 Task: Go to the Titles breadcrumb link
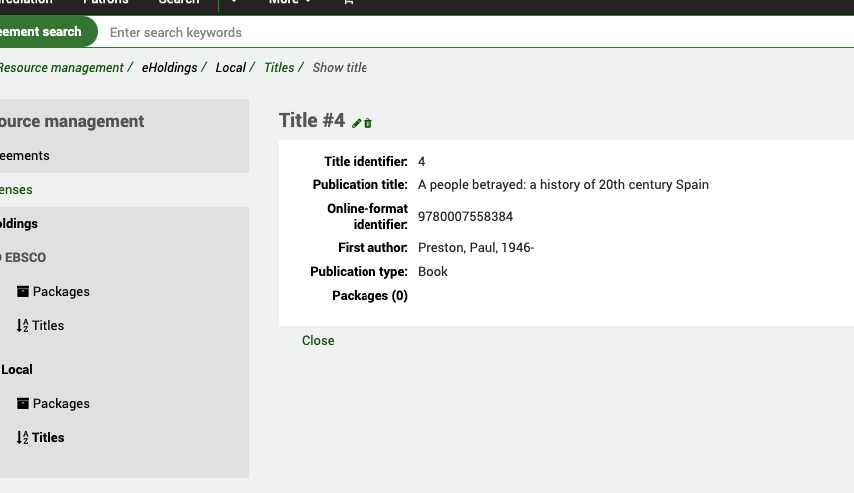tap(279, 68)
